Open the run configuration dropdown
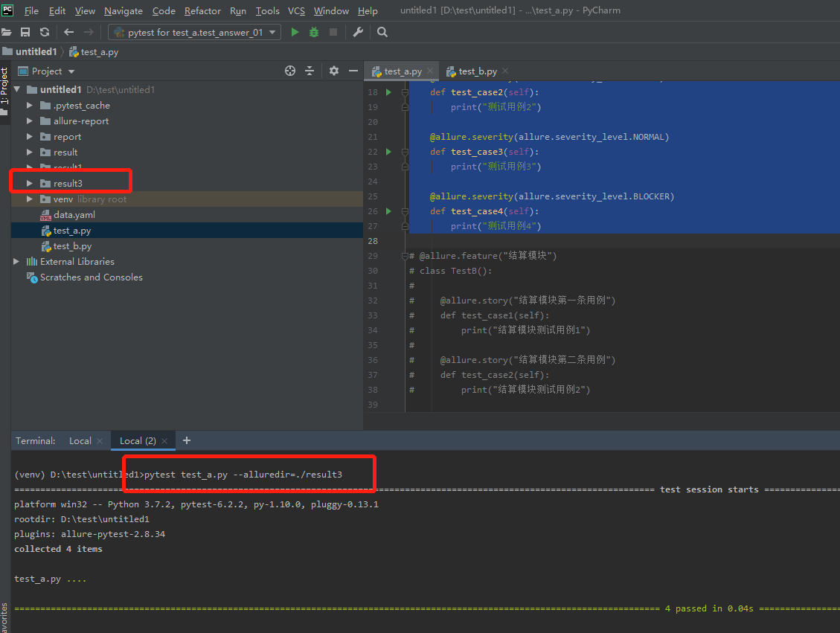This screenshot has height=633, width=840. (194, 32)
